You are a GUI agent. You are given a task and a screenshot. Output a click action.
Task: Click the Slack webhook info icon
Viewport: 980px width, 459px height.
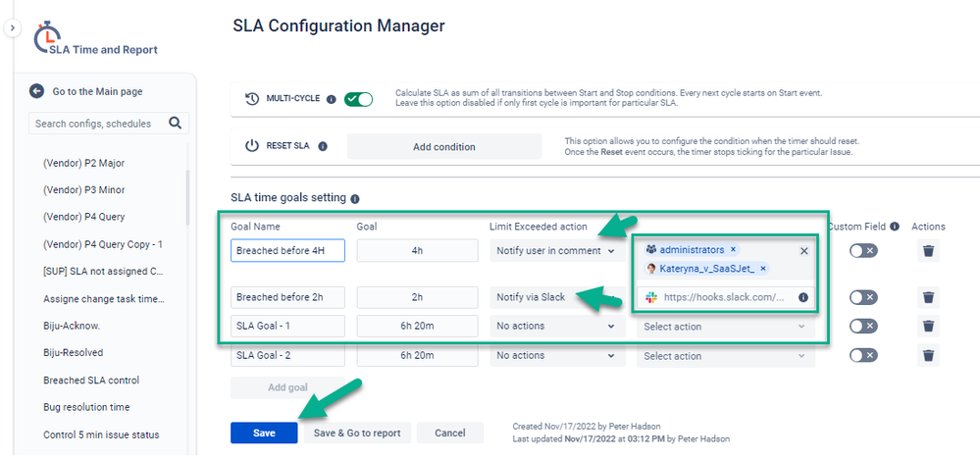[803, 297]
